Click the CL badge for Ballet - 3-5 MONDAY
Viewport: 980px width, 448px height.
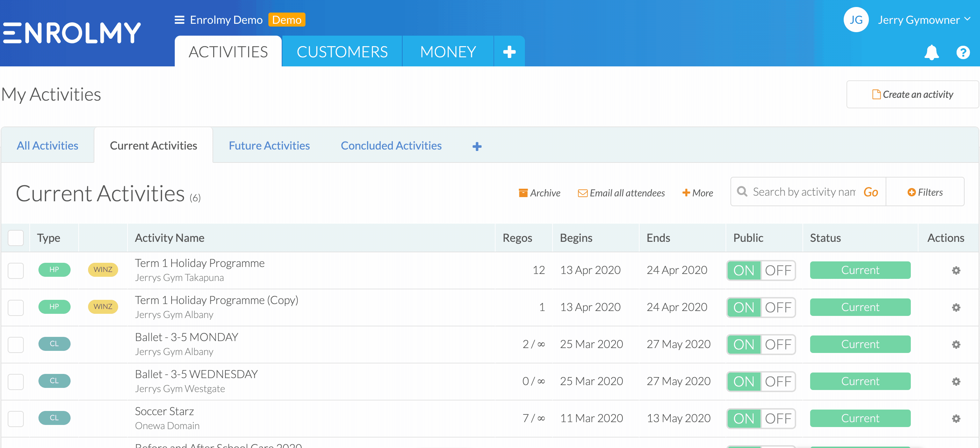pos(55,344)
